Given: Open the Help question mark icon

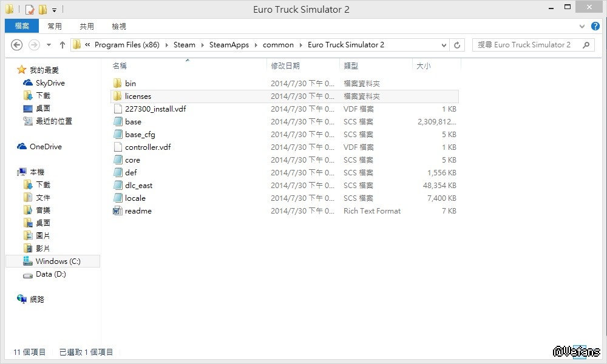Looking at the screenshot, I should click(595, 26).
